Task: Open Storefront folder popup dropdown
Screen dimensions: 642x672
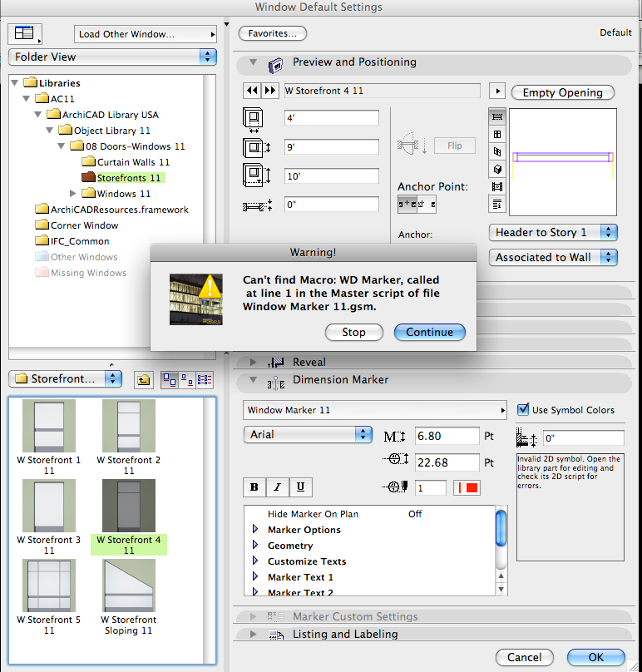Action: [65, 379]
